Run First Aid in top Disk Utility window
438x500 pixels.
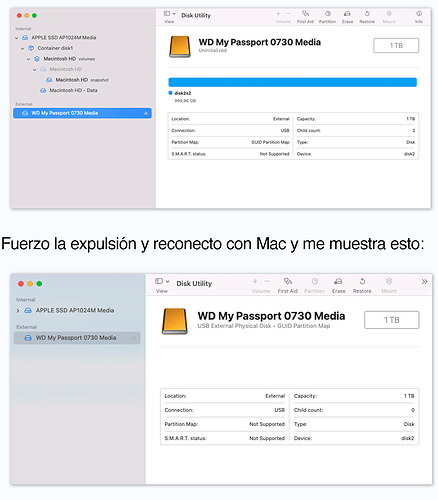click(305, 14)
